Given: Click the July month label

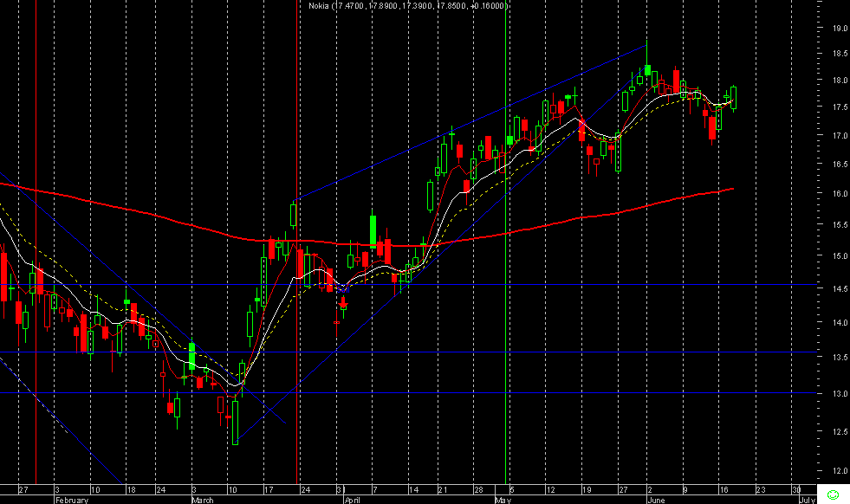Looking at the screenshot, I should 808,500.
